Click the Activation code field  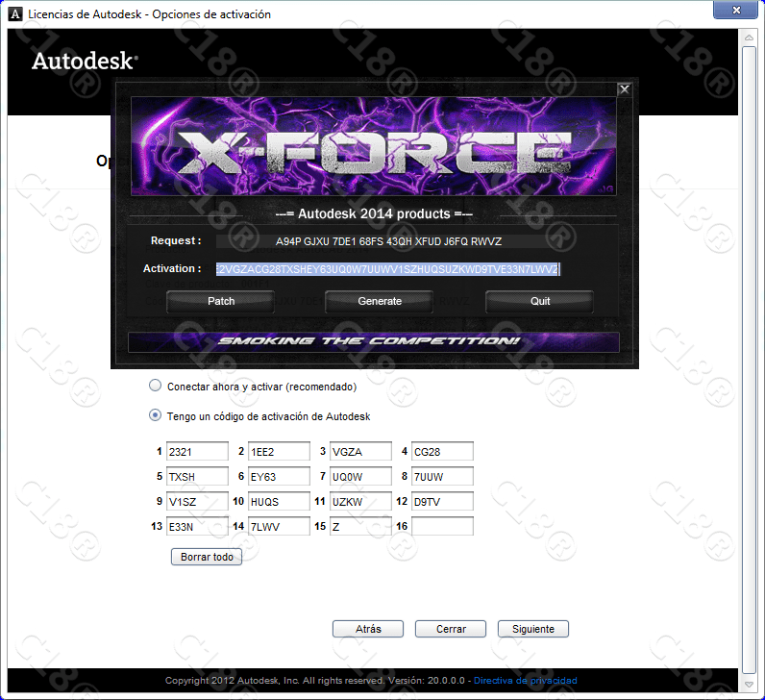(388, 269)
